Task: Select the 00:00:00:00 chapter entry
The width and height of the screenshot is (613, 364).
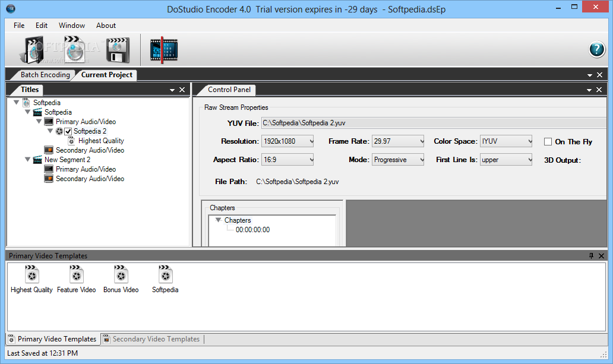Action: click(x=252, y=230)
